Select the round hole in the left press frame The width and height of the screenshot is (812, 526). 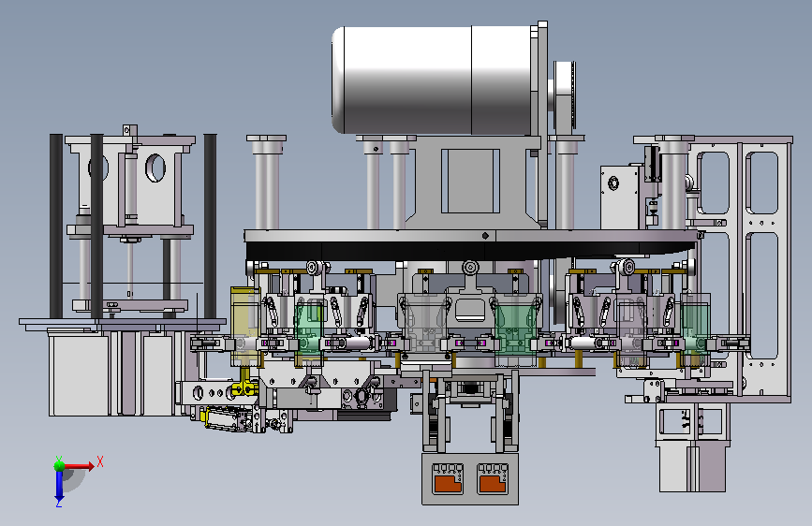155,168
